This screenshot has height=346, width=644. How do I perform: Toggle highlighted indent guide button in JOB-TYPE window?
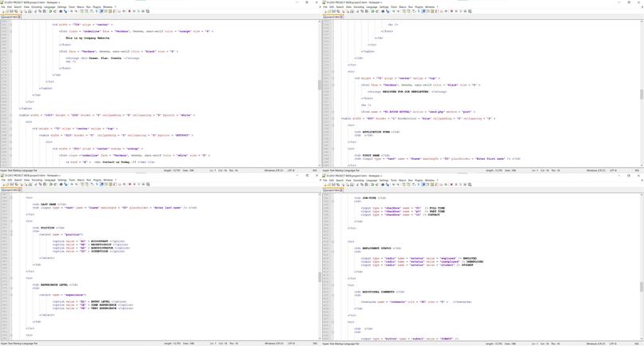(423, 184)
